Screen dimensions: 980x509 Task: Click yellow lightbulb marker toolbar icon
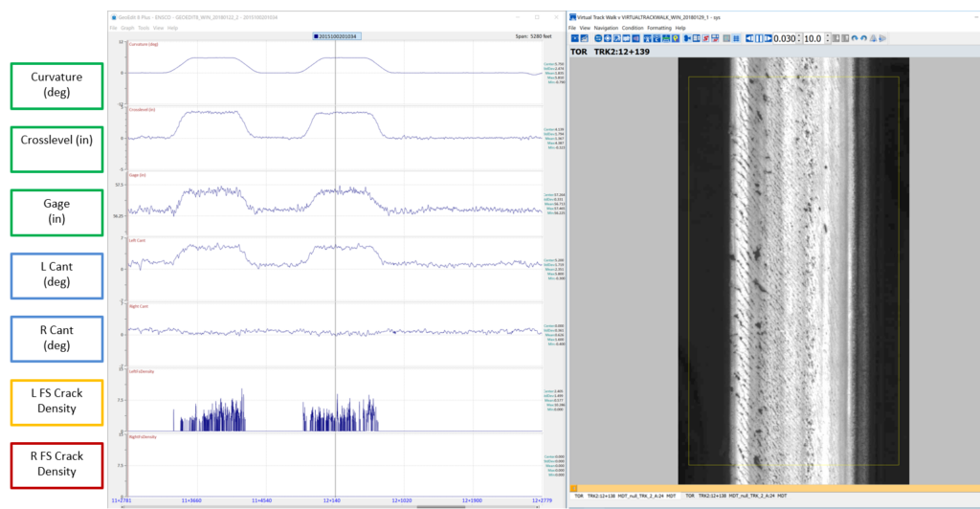pyautogui.click(x=676, y=38)
